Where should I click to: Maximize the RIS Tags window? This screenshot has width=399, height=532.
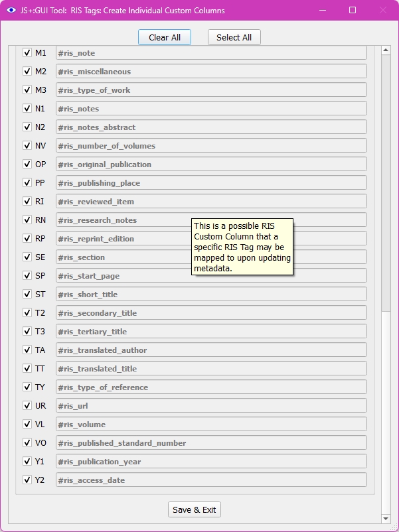point(353,10)
